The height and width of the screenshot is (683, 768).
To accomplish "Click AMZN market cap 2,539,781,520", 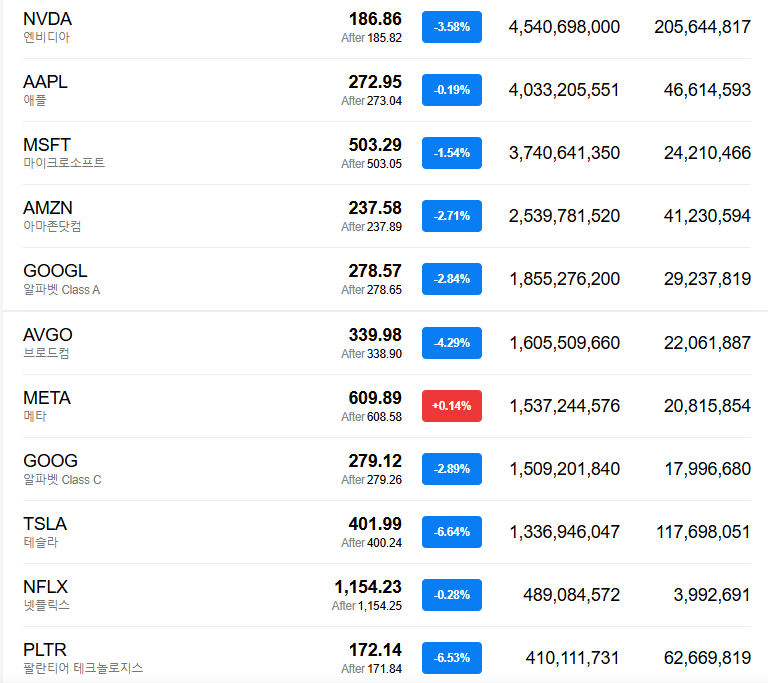I will click(564, 216).
